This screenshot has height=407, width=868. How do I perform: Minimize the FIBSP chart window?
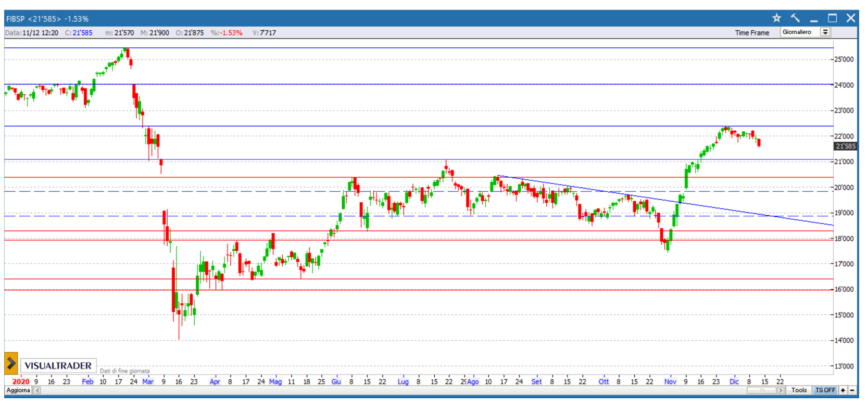[x=814, y=21]
